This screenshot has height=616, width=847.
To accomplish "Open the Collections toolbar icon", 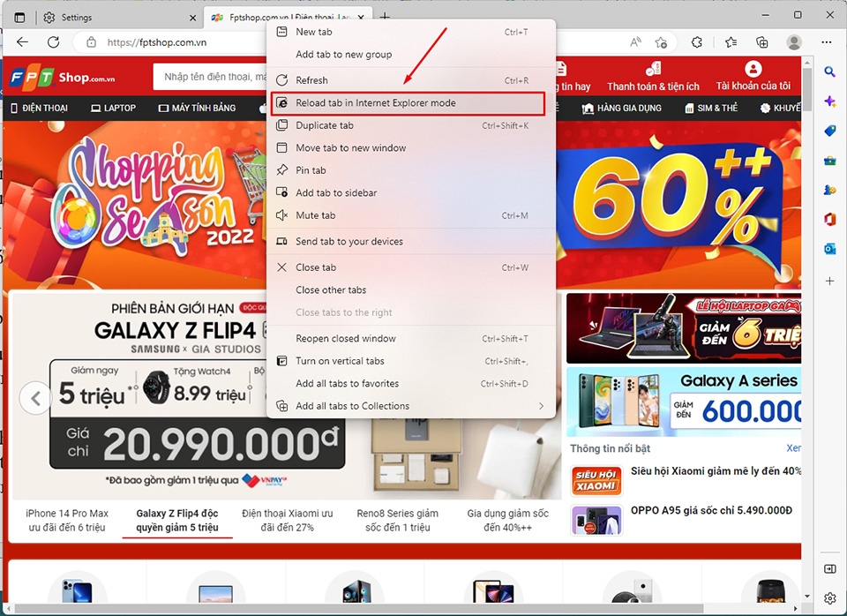I will pos(761,42).
